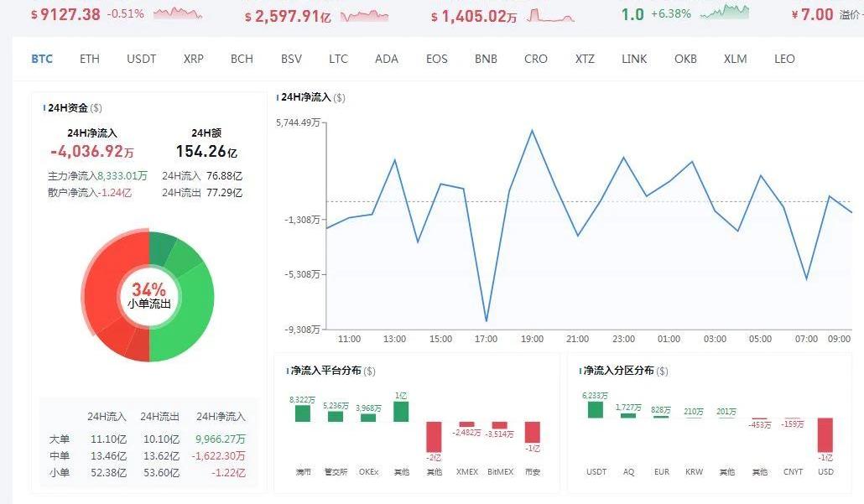The image size is (864, 504).
Task: Click the USD red bar in 净流入分区分布
Action: tap(825, 434)
